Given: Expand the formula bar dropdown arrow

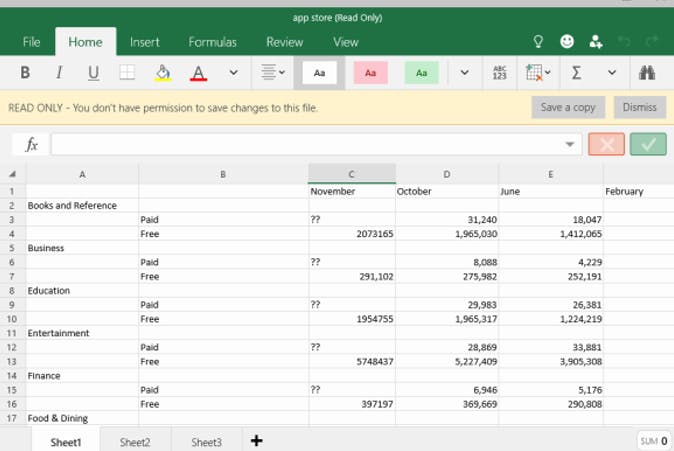Looking at the screenshot, I should (570, 144).
